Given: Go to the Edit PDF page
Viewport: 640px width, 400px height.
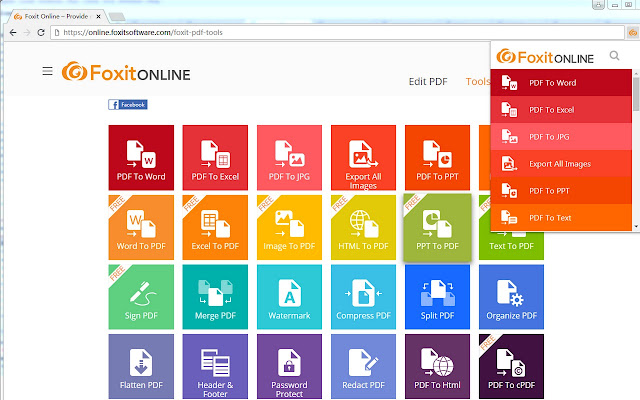Looking at the screenshot, I should (x=428, y=82).
